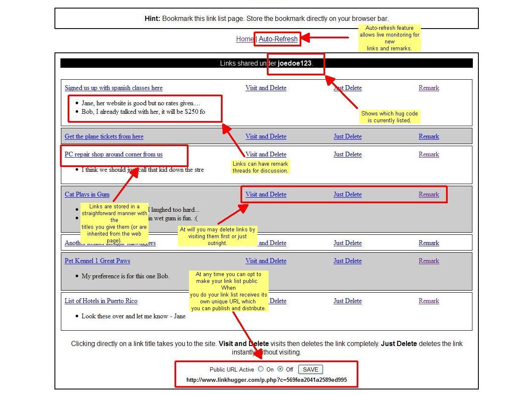Screen dimensions: 532x395
Task: Add Remark to PC repair shop link
Action: (429, 154)
